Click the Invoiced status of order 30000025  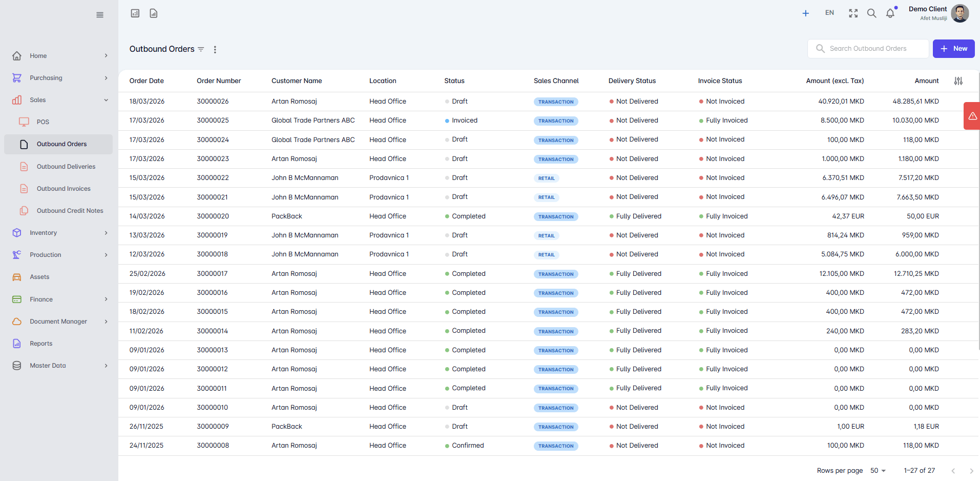465,121
